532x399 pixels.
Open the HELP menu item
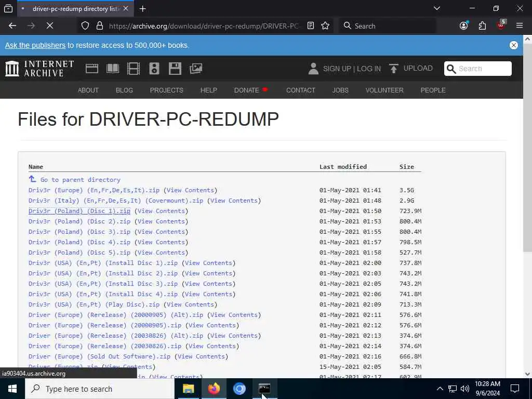209,90
